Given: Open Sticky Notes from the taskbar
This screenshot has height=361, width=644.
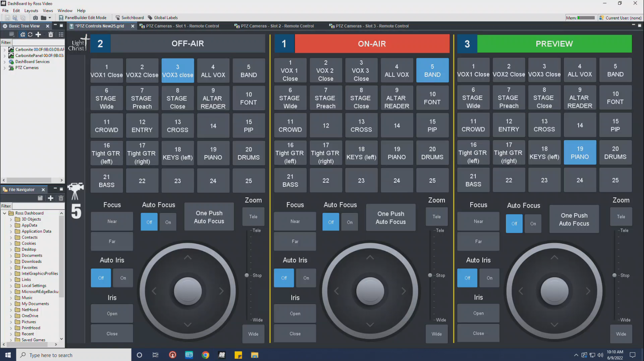Looking at the screenshot, I should coord(238,355).
